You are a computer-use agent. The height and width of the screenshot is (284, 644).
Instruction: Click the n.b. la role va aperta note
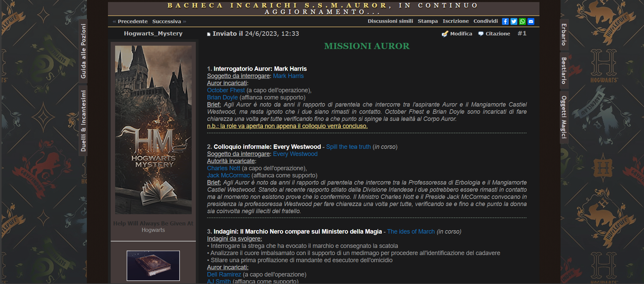287,126
